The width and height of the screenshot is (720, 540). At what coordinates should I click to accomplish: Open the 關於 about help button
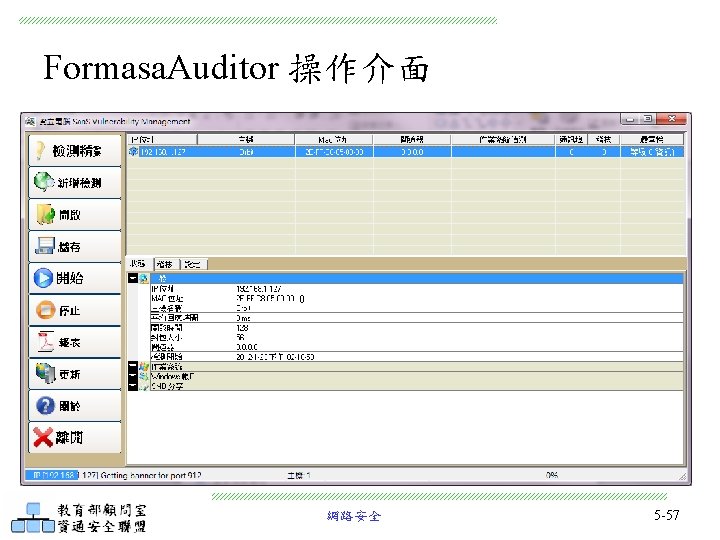(x=75, y=405)
